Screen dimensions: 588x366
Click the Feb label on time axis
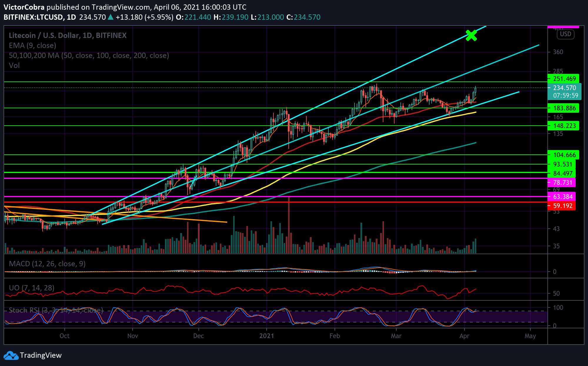click(335, 336)
